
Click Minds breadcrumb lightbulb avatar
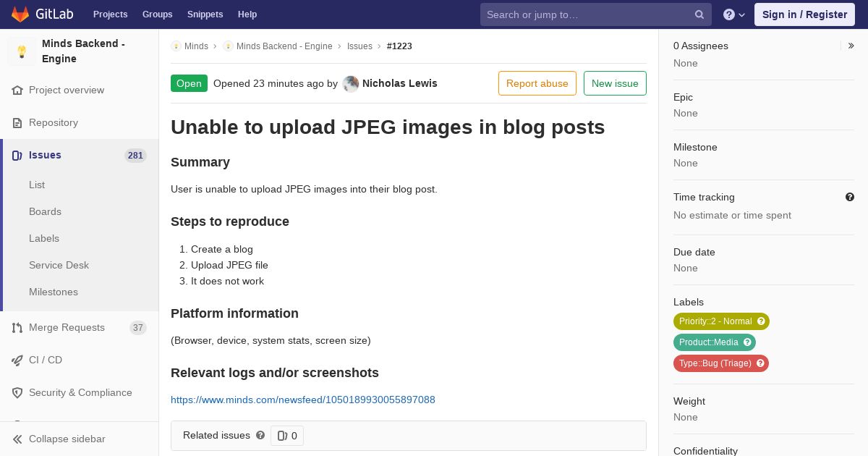[x=176, y=46]
